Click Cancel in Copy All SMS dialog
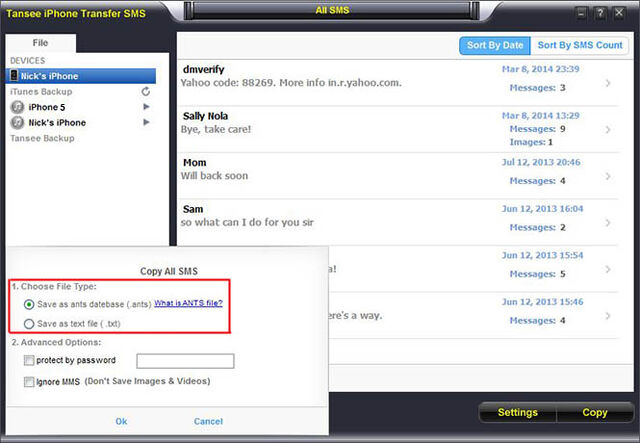The image size is (640, 443). (208, 421)
